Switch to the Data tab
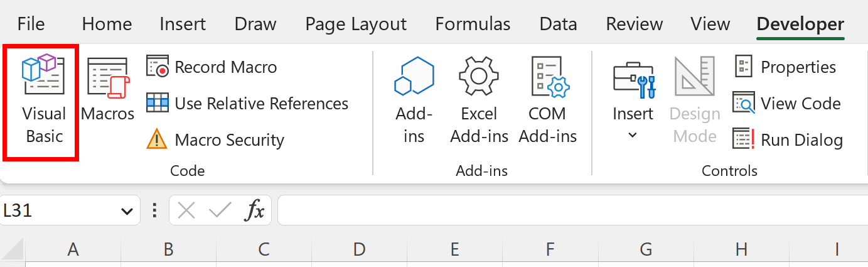868x267 pixels. point(558,24)
